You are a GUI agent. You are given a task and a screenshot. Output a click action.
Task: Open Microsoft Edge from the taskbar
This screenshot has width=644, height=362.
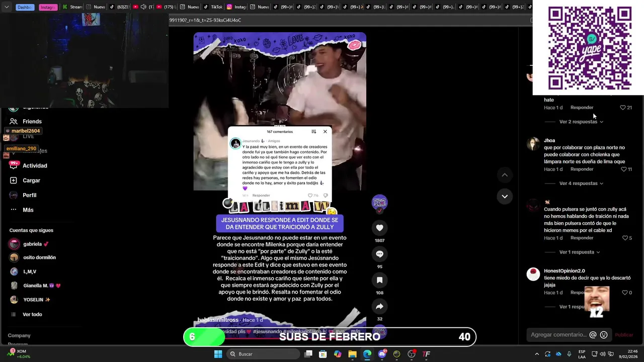(x=367, y=354)
